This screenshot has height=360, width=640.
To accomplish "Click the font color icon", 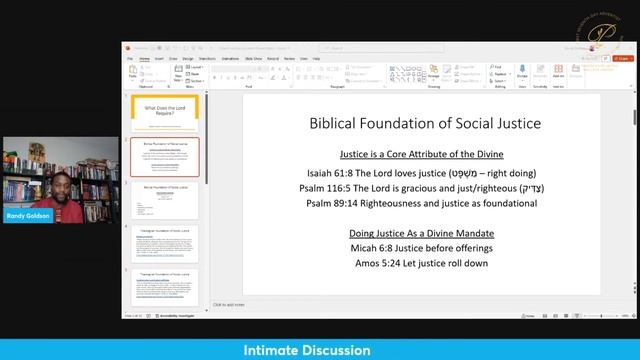I will click(x=284, y=78).
